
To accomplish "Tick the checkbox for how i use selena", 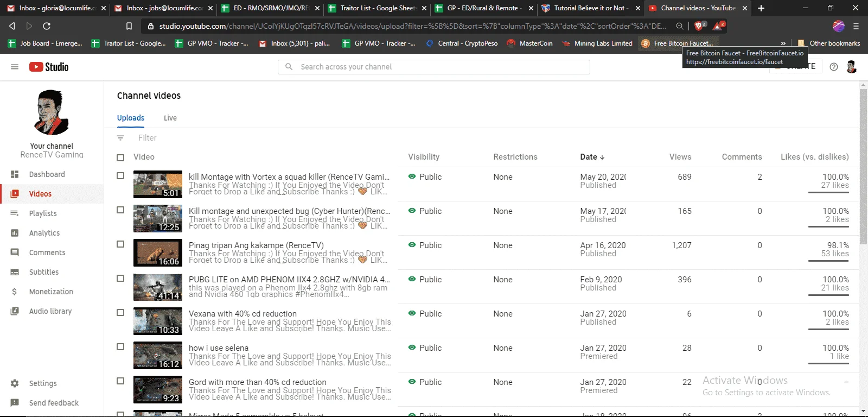I will [120, 347].
